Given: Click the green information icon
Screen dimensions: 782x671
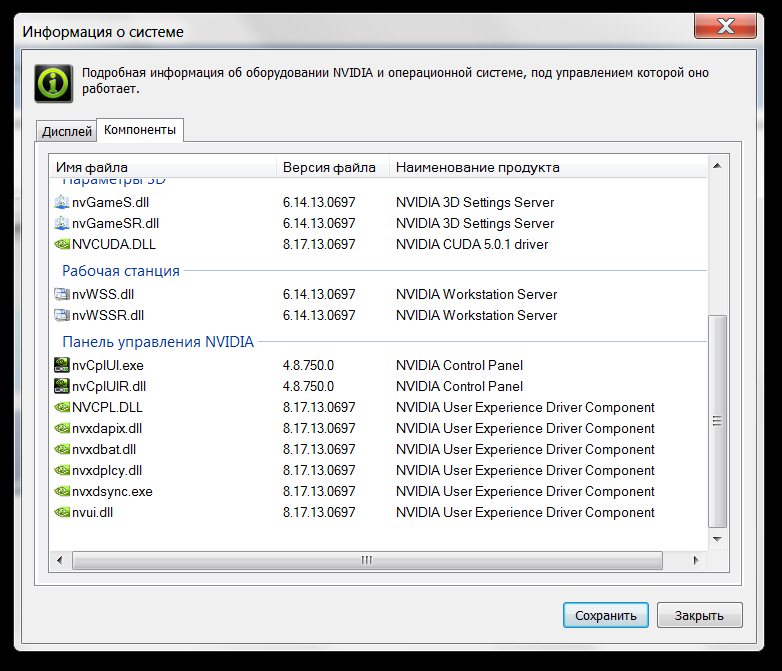Looking at the screenshot, I should pyautogui.click(x=53, y=83).
